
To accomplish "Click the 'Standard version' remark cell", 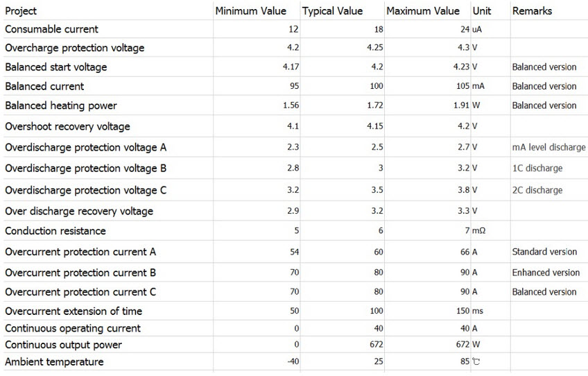I will click(544, 252).
